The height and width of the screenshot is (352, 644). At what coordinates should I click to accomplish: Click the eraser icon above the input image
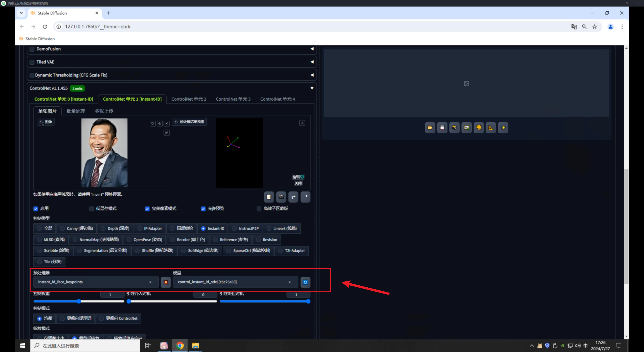[159, 123]
